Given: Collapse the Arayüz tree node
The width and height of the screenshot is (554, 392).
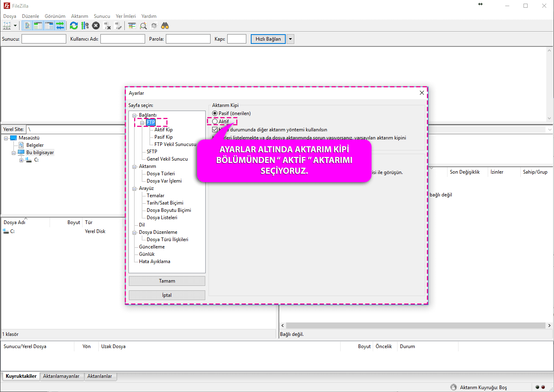Looking at the screenshot, I should tap(135, 189).
